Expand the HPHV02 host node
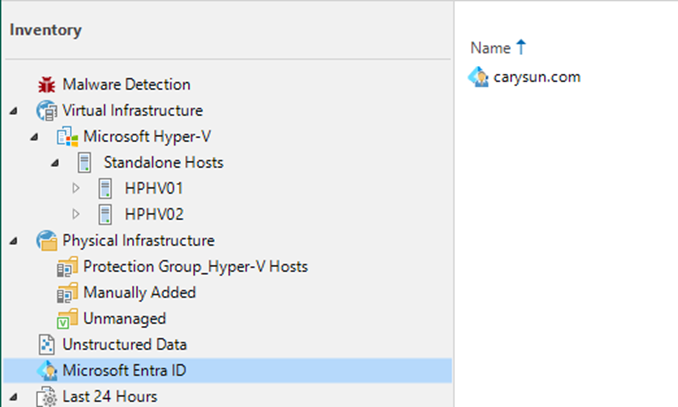The width and height of the screenshot is (678, 407). point(76,214)
